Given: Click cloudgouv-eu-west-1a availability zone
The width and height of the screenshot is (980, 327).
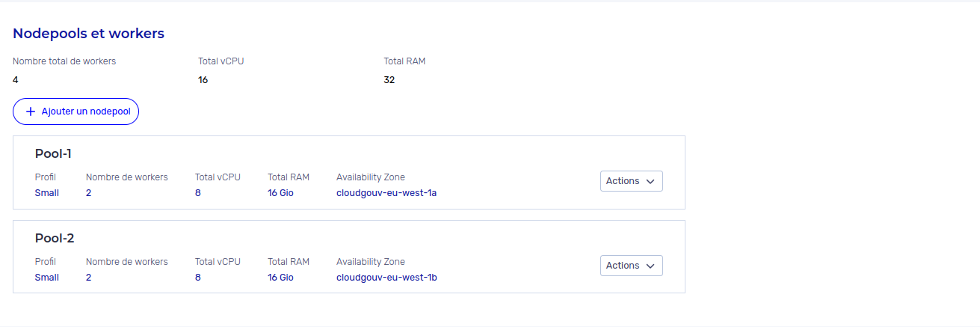Looking at the screenshot, I should pos(386,193).
